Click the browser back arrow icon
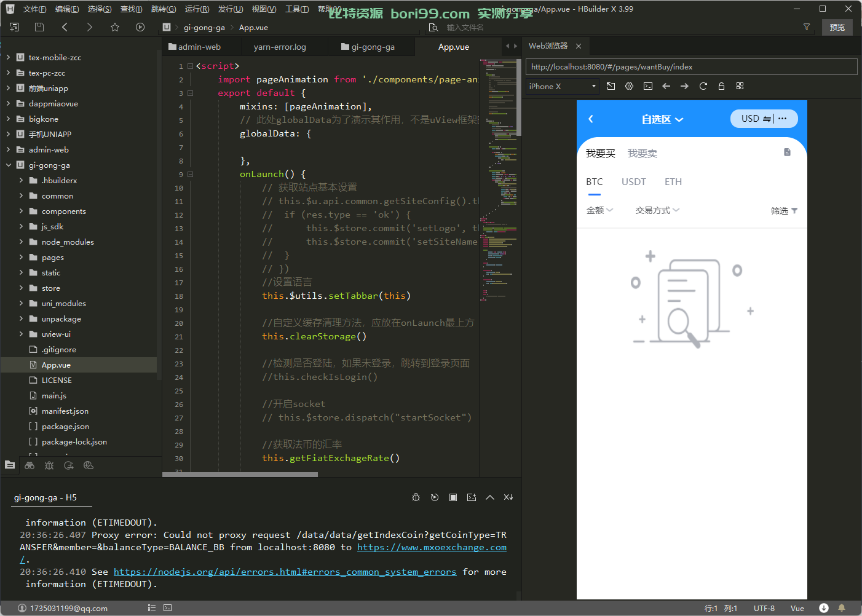This screenshot has height=616, width=862. tap(666, 86)
